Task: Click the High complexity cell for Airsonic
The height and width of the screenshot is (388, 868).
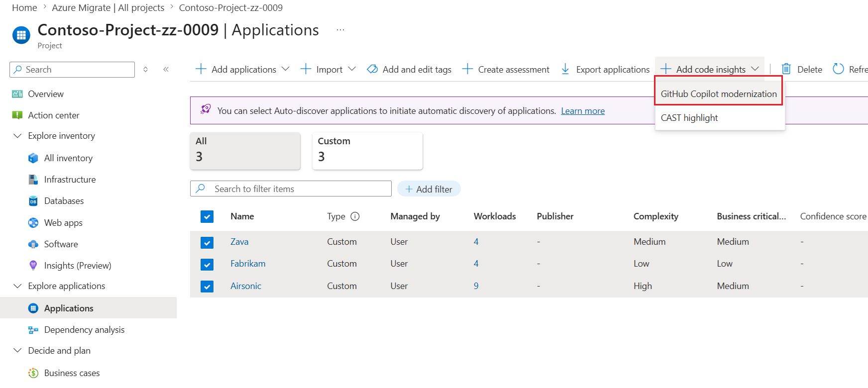Action: 643,286
